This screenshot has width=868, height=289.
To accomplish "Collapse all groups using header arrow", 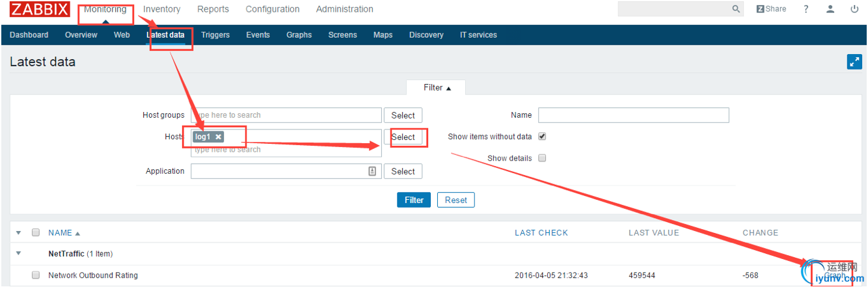I will point(18,232).
